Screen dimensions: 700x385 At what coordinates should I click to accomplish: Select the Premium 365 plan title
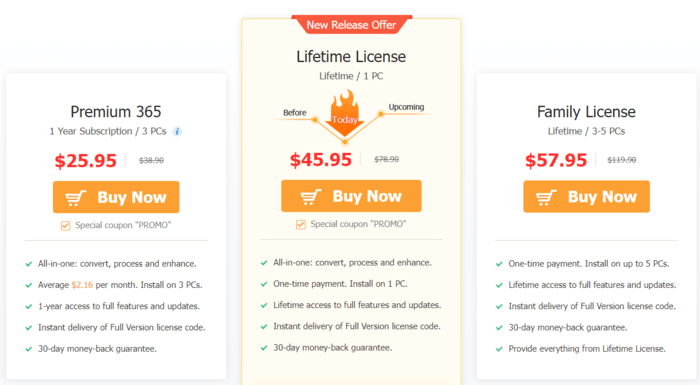click(116, 112)
